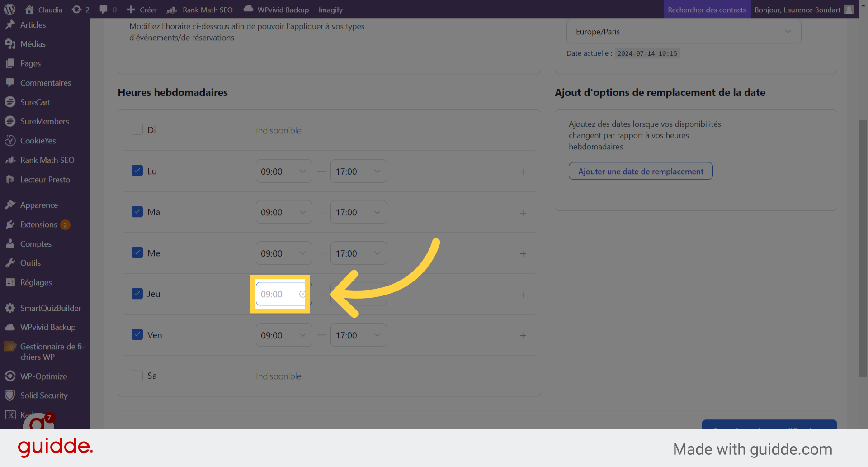Add a time slot for Jeu
868x467 pixels.
coord(523,295)
